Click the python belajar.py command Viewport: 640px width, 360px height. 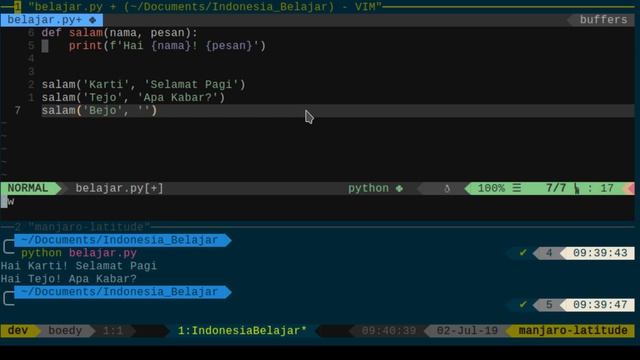pos(79,253)
